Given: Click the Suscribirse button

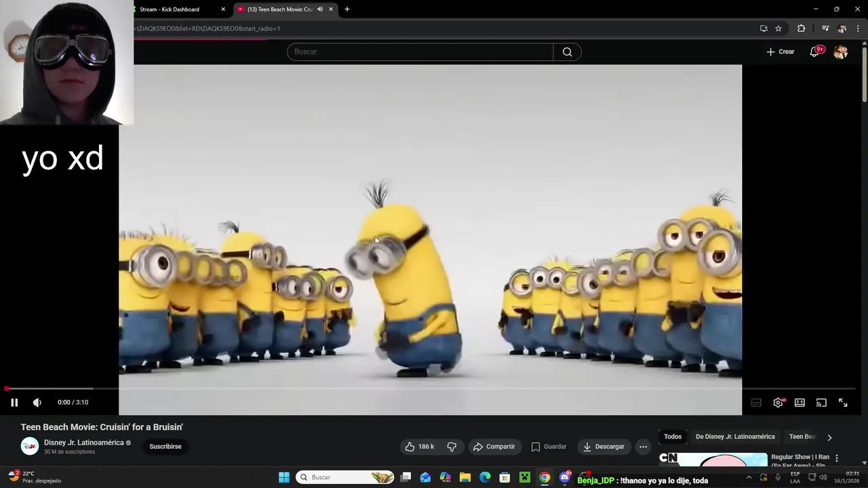Looking at the screenshot, I should tap(165, 447).
